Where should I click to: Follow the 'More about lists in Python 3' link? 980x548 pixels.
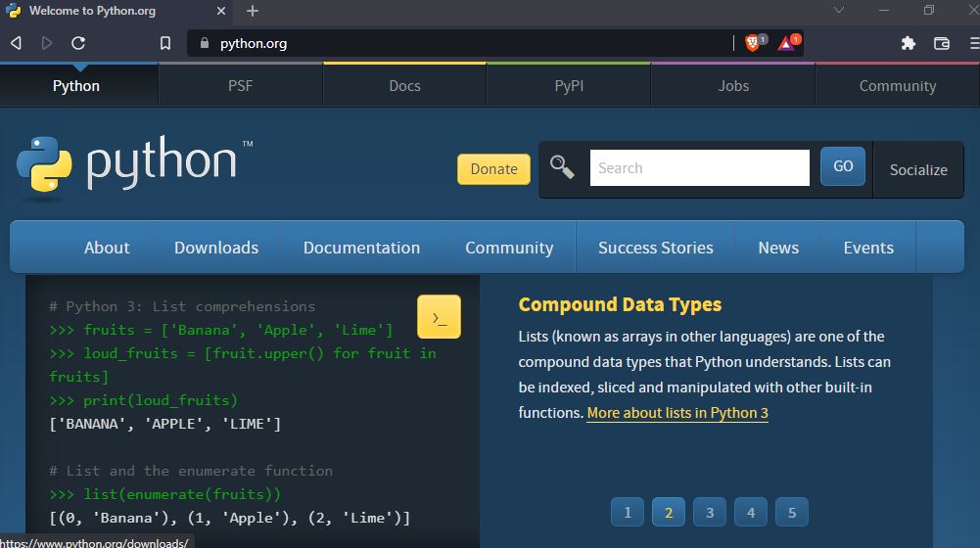click(x=677, y=413)
